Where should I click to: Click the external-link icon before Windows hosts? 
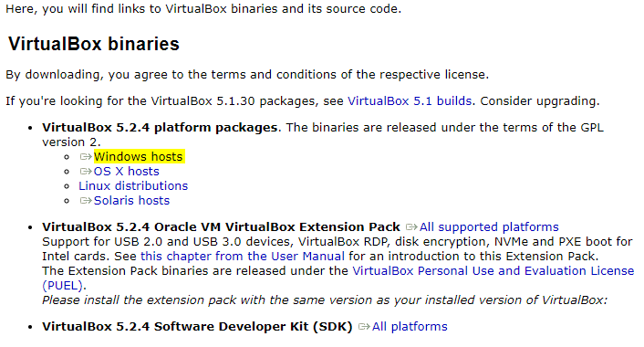click(86, 157)
